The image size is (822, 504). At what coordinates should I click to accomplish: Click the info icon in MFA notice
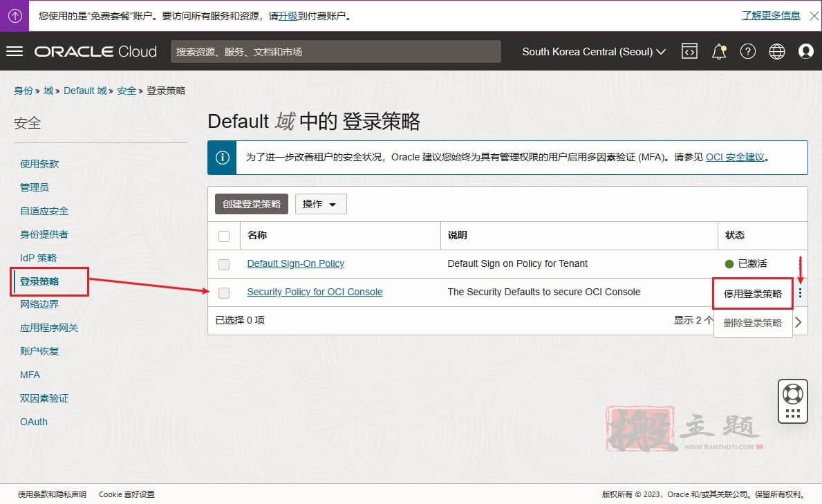coord(223,158)
